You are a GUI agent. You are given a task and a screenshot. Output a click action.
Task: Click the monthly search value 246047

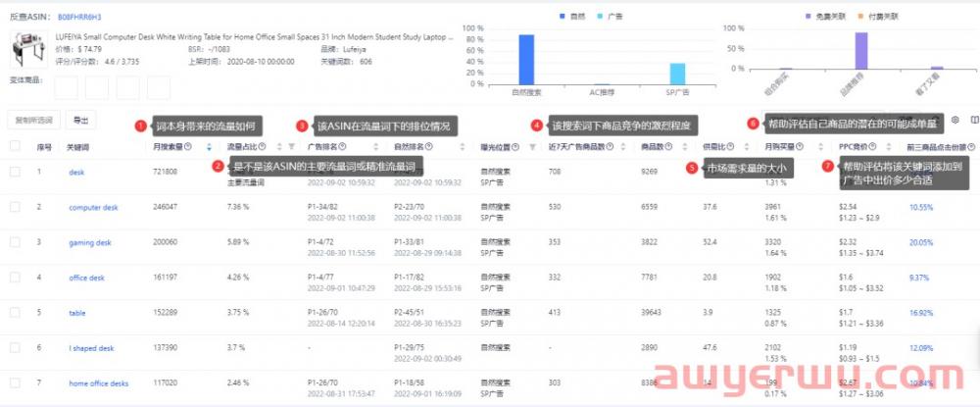[165, 207]
